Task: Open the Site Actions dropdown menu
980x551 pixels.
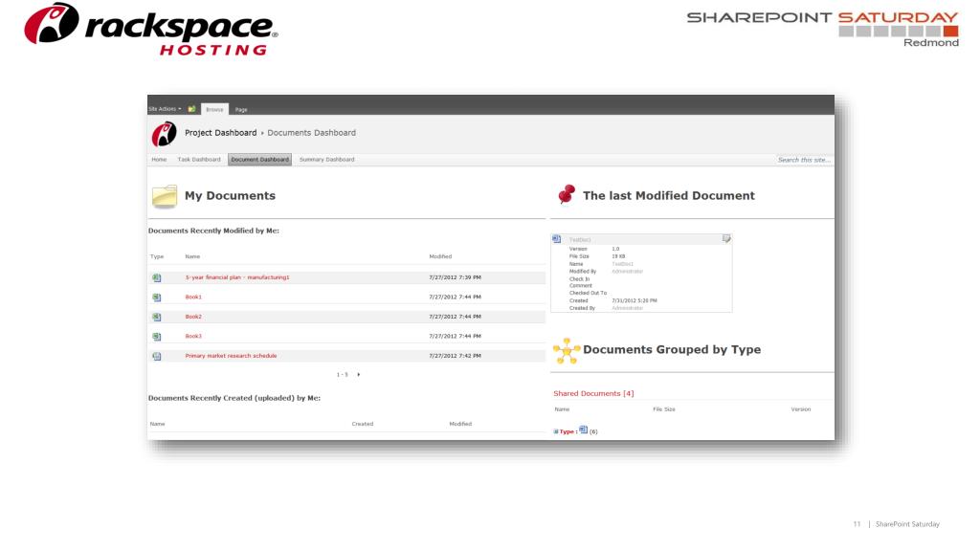Action: 165,109
